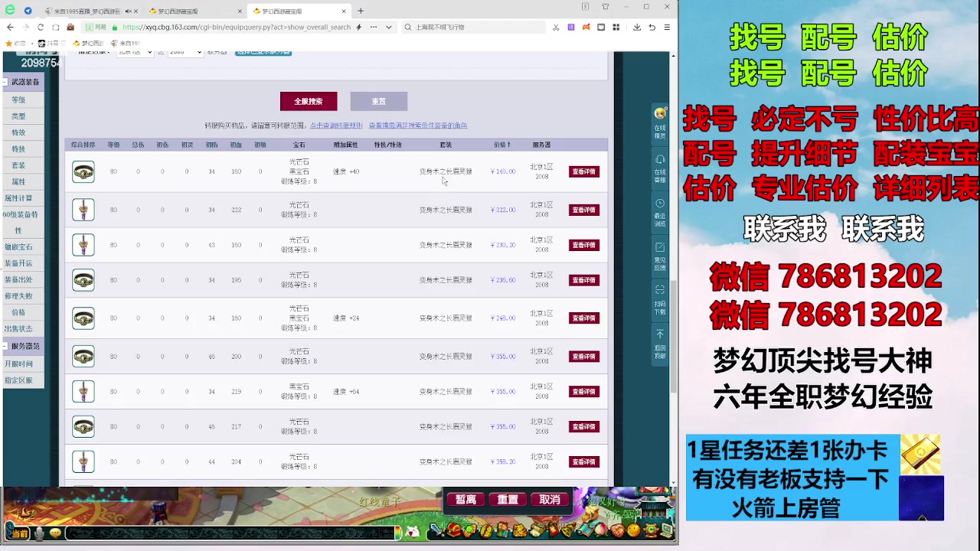Open 查看详情 details link on the first listing
This screenshot has height=551, width=980.
[x=583, y=171]
